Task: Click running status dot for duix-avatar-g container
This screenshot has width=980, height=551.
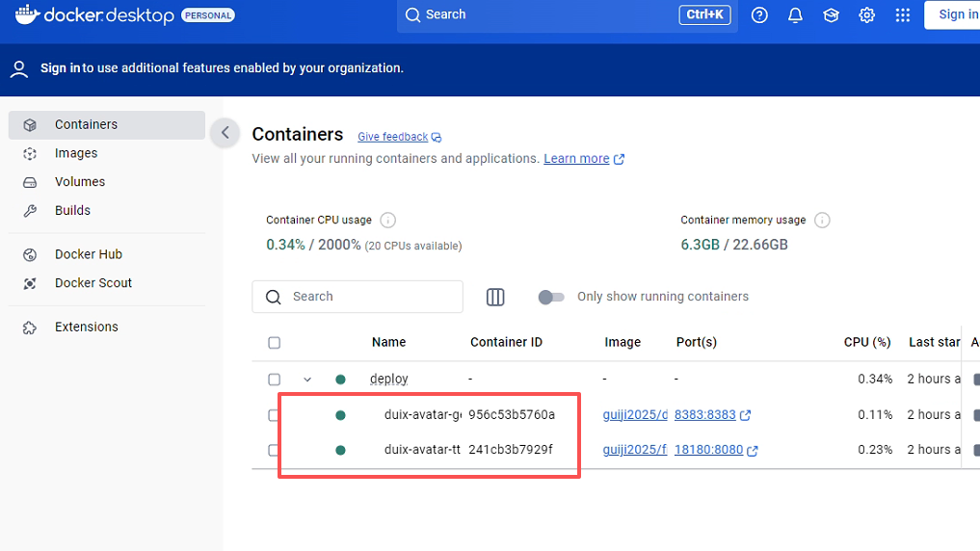Action: click(x=340, y=415)
